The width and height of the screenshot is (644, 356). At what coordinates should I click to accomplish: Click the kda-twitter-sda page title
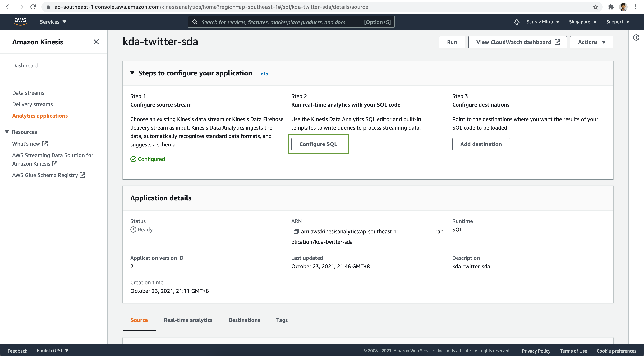click(x=160, y=42)
